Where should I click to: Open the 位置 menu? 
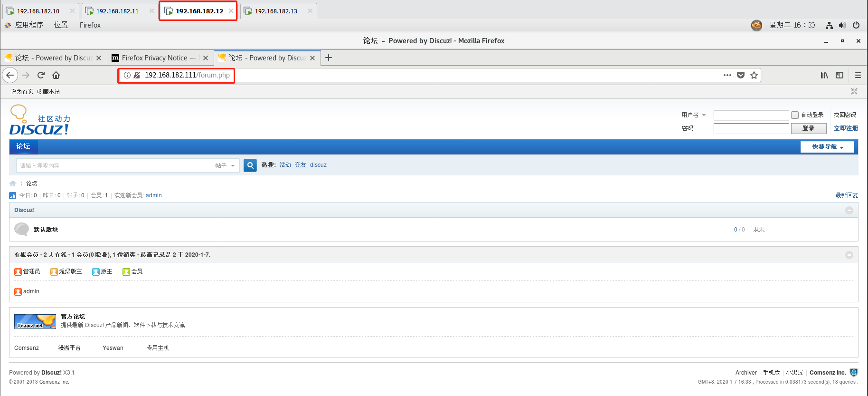[61, 25]
